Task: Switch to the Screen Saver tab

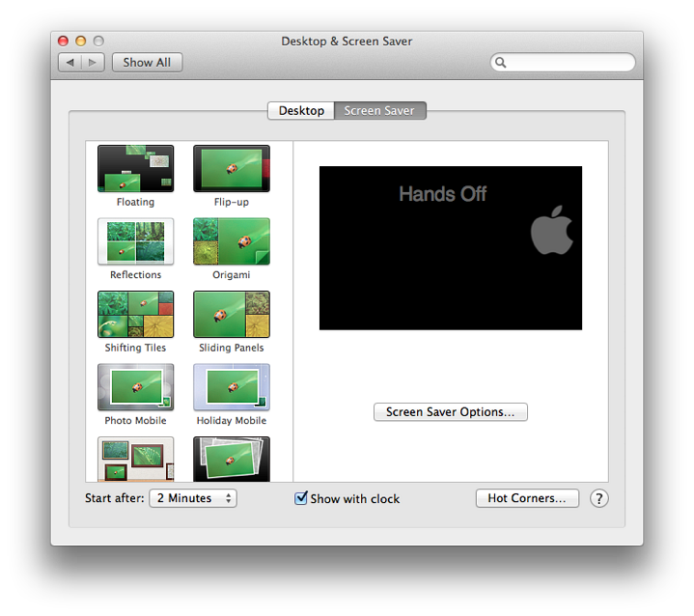Action: click(379, 111)
